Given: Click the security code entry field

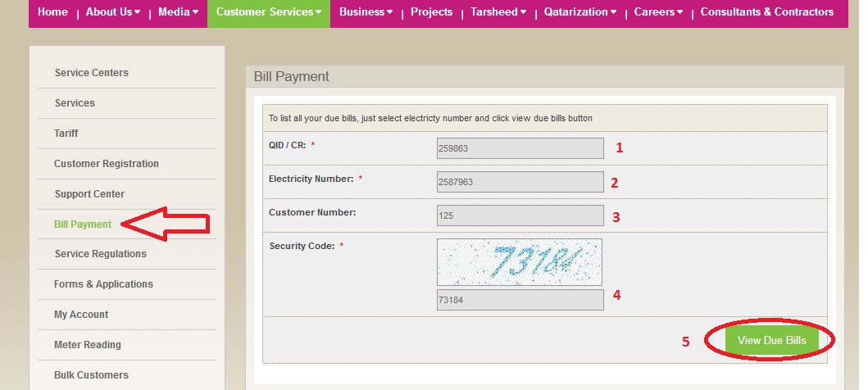Looking at the screenshot, I should click(520, 300).
